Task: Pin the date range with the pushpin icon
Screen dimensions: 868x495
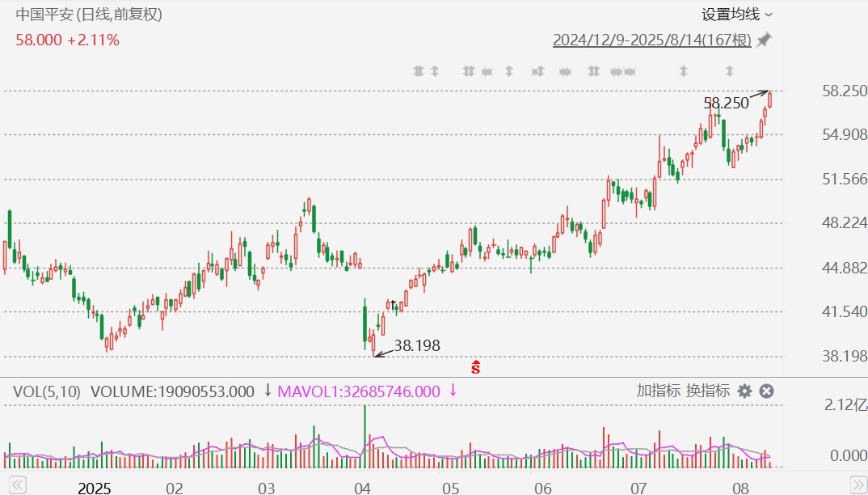Action: [x=764, y=40]
